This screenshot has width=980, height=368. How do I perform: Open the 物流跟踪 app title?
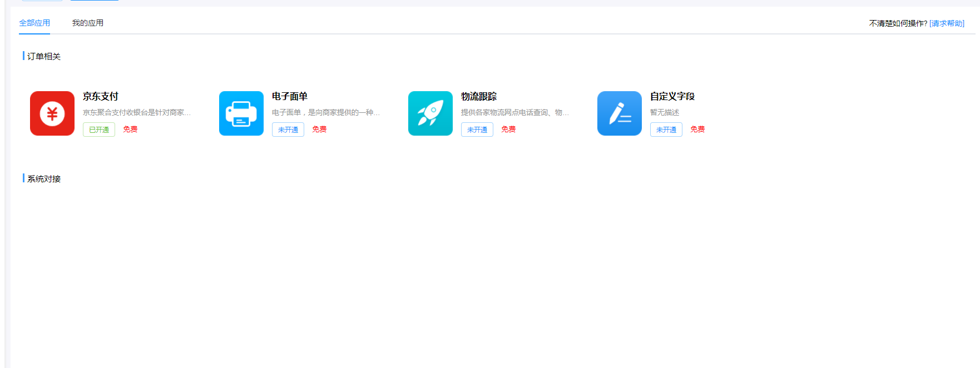pyautogui.click(x=479, y=96)
